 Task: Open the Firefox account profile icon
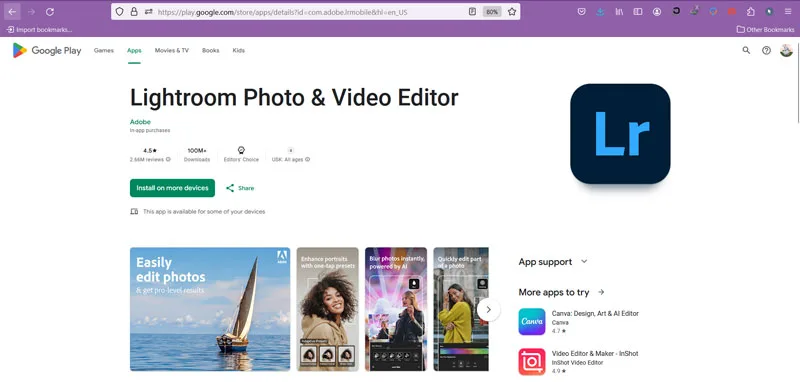point(657,12)
